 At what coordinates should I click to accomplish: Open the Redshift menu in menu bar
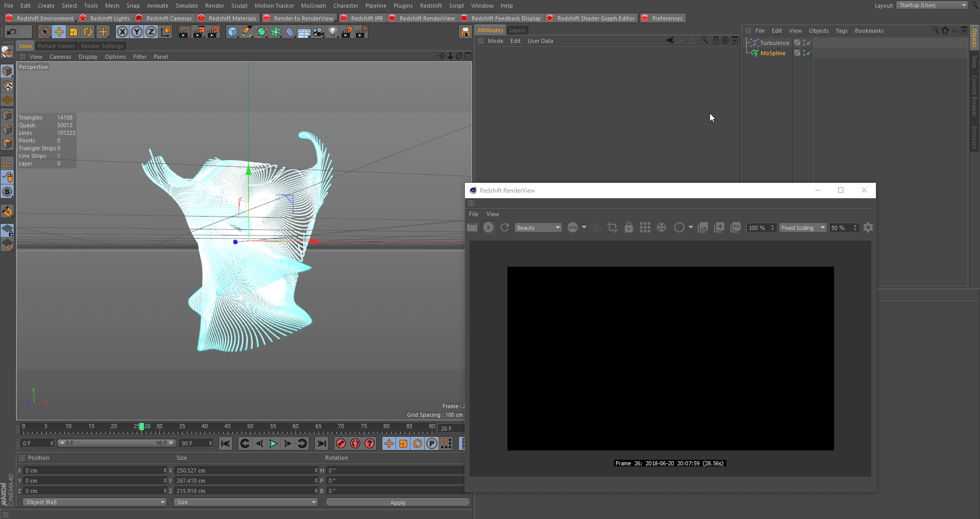(x=431, y=6)
